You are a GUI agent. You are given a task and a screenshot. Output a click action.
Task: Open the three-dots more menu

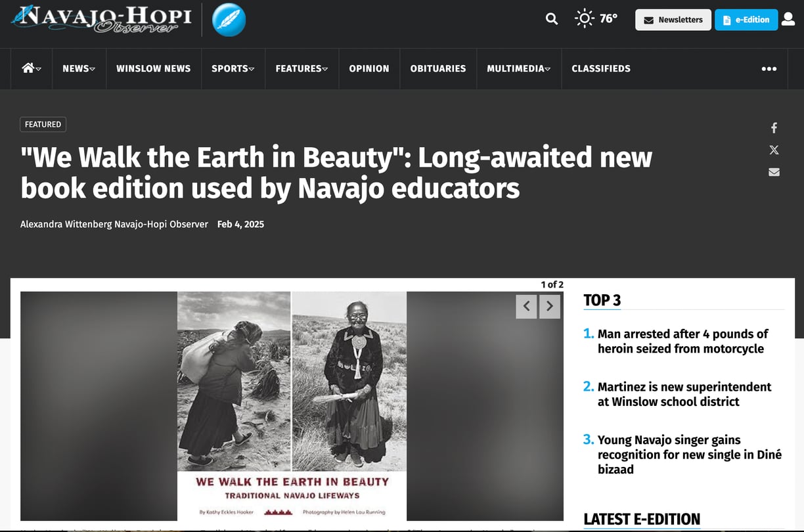[x=769, y=69]
